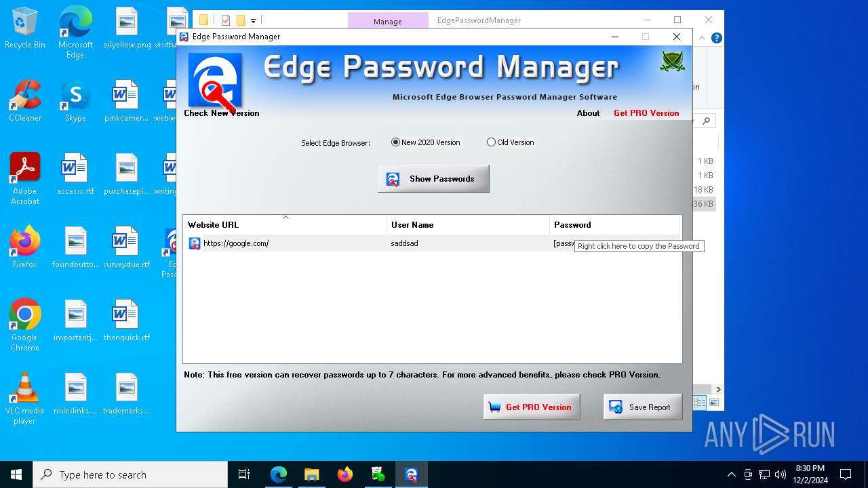Select the accessx.rtf desktop file
Screen dimensions: 868x488
coord(75,175)
